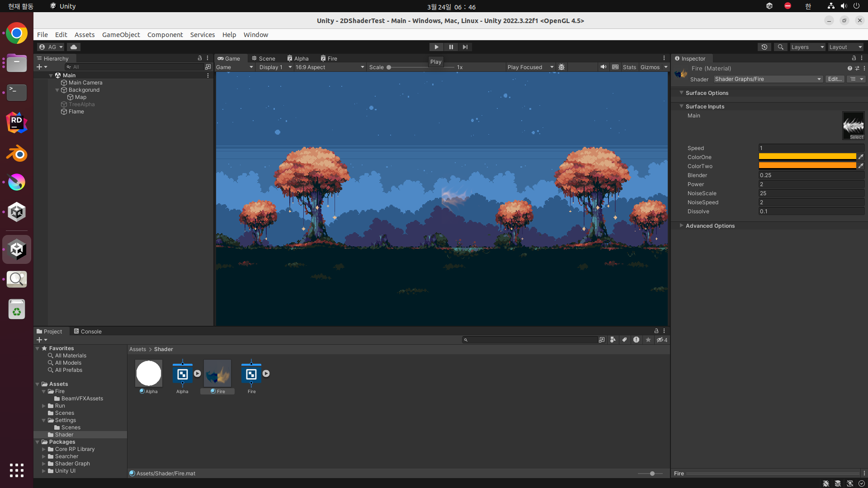Open Unity Cloud services icon
The image size is (868, 488).
[74, 47]
